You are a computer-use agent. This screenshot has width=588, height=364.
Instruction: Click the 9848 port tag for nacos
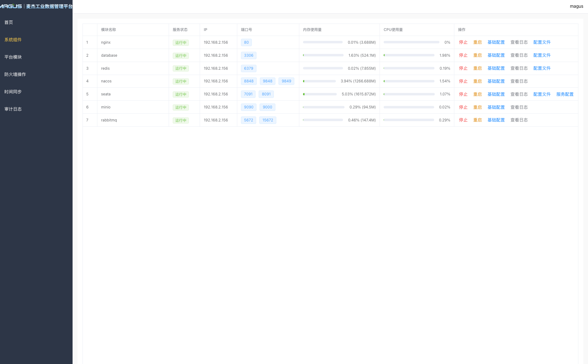tap(267, 81)
